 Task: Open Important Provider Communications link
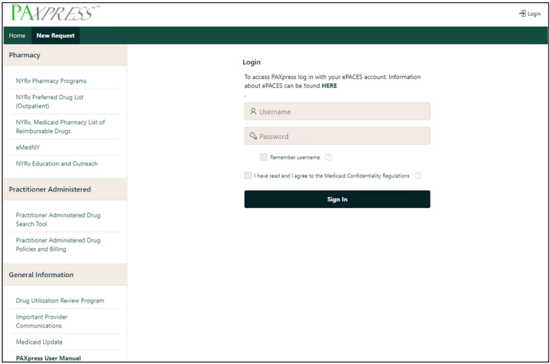pyautogui.click(x=41, y=321)
